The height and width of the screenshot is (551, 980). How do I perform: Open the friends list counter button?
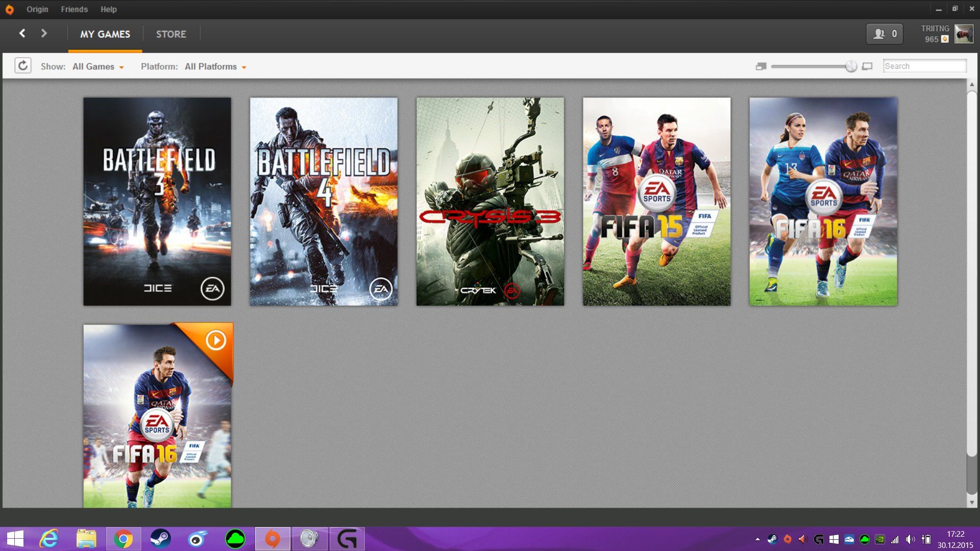(885, 34)
